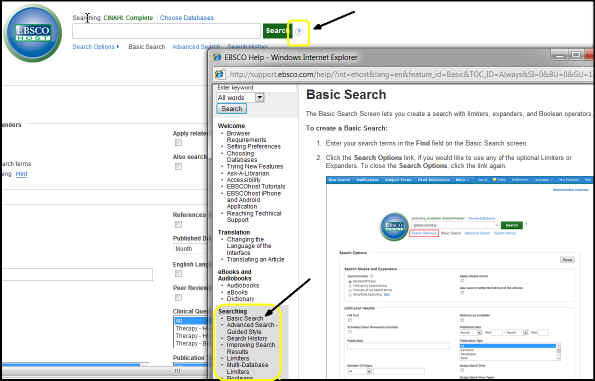Click the Enter keyword field in Help
The width and height of the screenshot is (595, 381).
point(256,88)
